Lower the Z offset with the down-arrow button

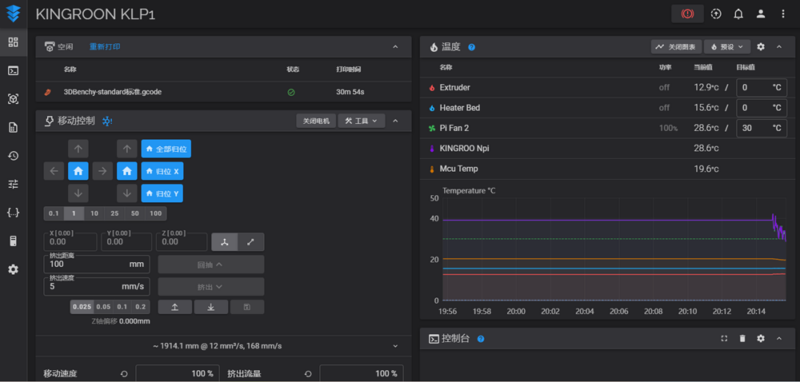click(211, 307)
